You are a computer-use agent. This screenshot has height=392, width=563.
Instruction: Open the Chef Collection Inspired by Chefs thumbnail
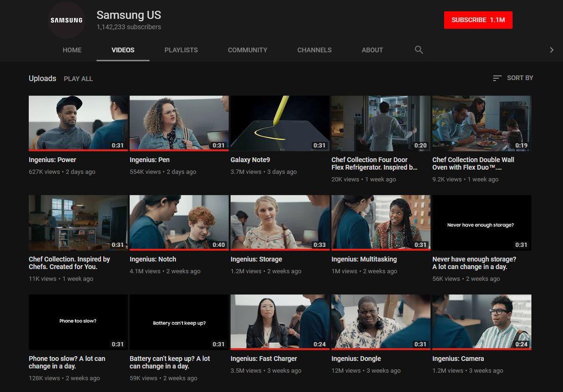78,223
